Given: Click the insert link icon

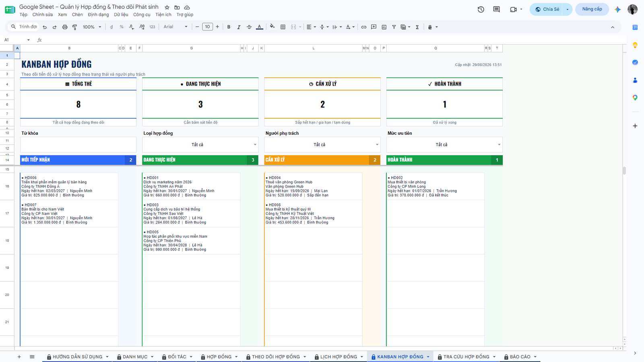Looking at the screenshot, I should (x=363, y=27).
